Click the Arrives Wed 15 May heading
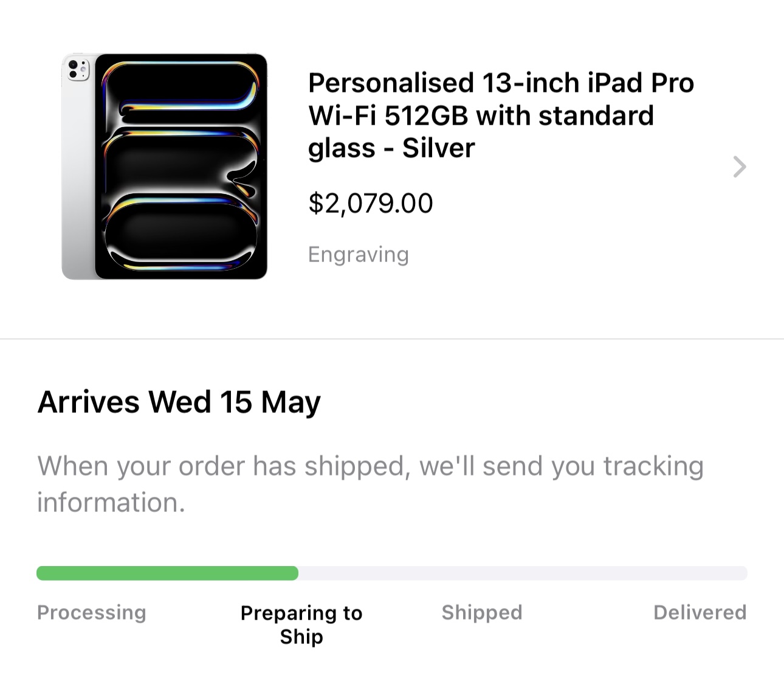Image resolution: width=784 pixels, height=684 pixels. (x=179, y=402)
